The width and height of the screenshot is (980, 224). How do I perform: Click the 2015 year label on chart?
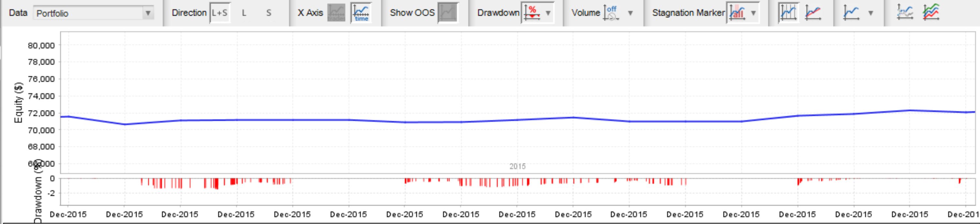coord(518,166)
